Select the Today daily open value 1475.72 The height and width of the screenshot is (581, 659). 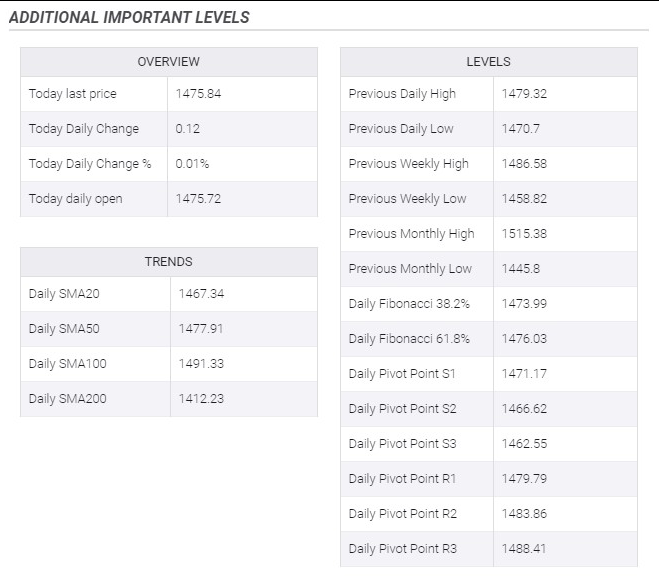coord(198,199)
